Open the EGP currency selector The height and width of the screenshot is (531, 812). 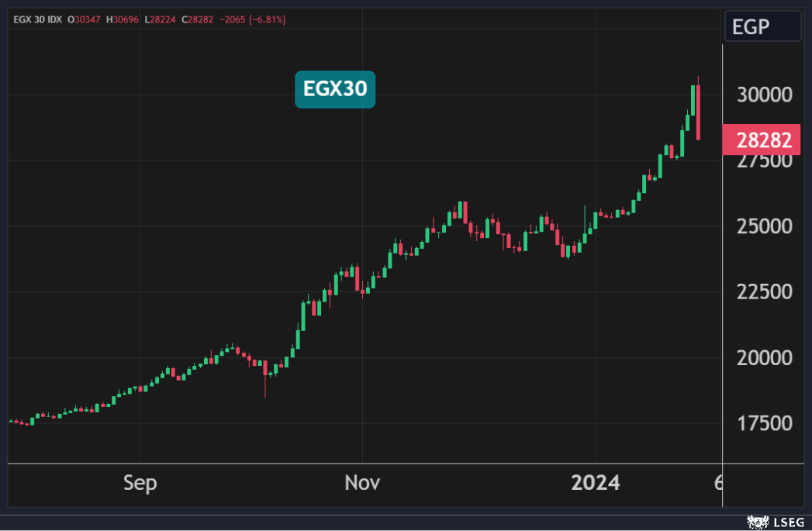[762, 27]
